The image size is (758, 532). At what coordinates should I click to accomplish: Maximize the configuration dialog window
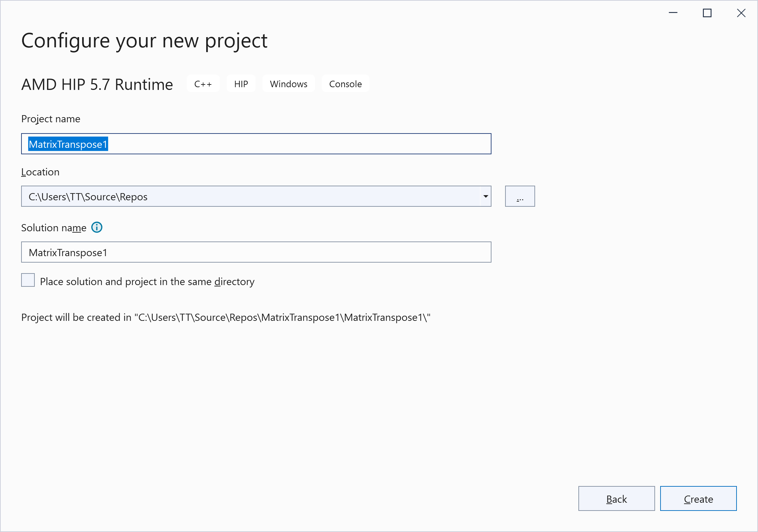click(x=707, y=13)
